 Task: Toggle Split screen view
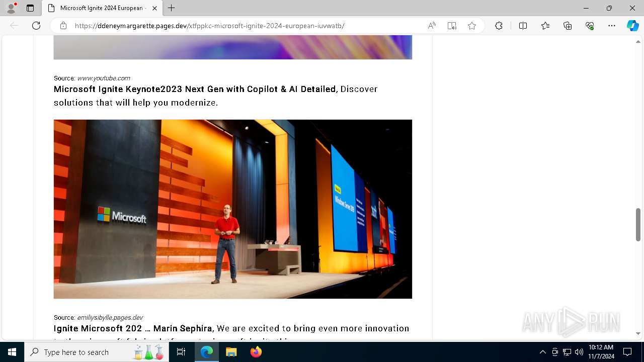pyautogui.click(x=523, y=26)
